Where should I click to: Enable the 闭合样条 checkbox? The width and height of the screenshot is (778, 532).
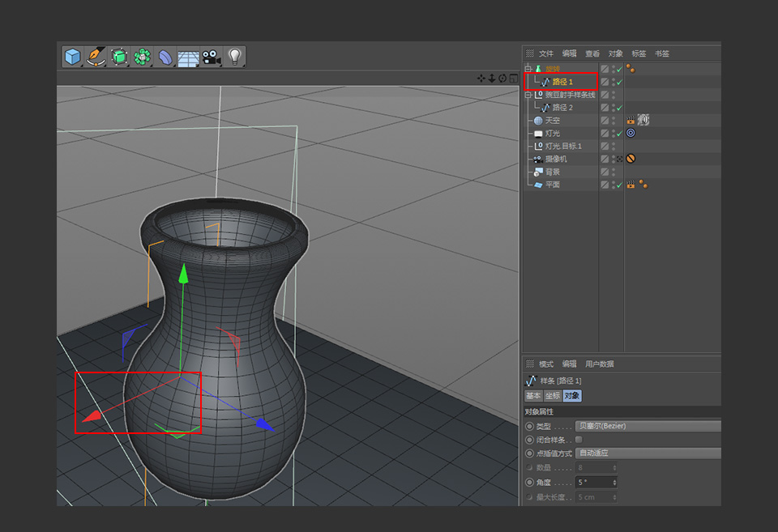pyautogui.click(x=579, y=440)
